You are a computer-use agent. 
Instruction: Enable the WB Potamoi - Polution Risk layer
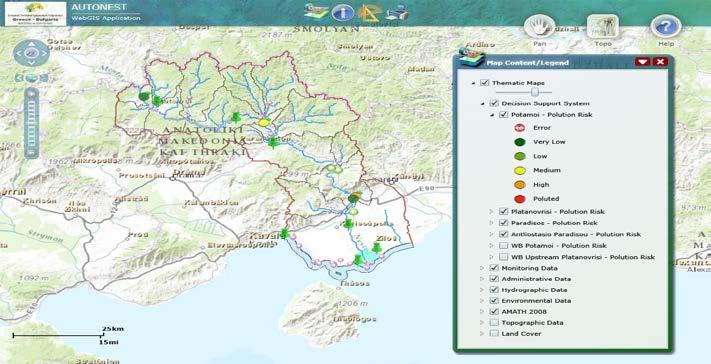503,246
